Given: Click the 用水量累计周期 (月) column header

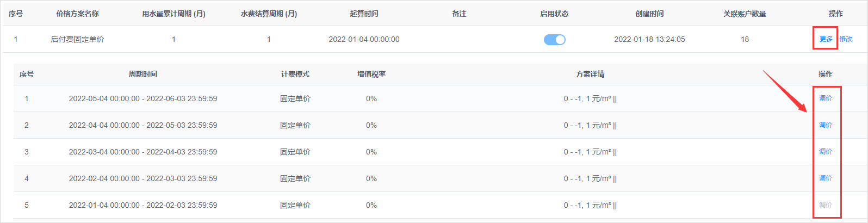Looking at the screenshot, I should 173,14.
